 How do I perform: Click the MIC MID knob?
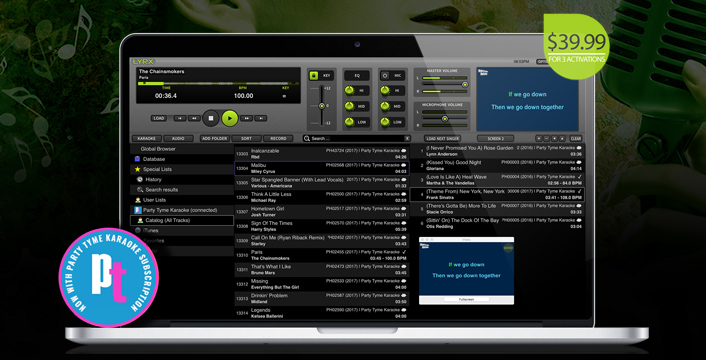click(385, 107)
